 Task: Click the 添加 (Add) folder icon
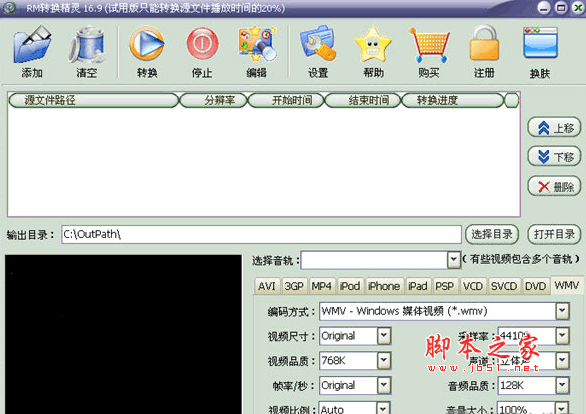tap(32, 44)
